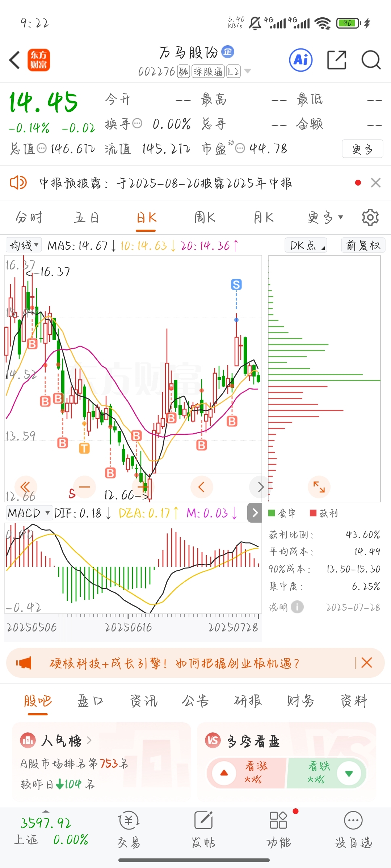391x868 pixels.
Task: Close the 中报预披露 notice
Action: 376,183
